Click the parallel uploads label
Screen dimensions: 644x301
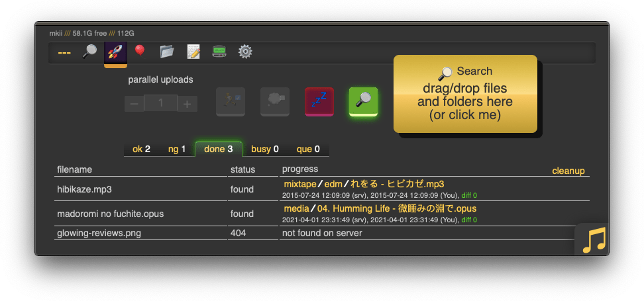pyautogui.click(x=160, y=80)
